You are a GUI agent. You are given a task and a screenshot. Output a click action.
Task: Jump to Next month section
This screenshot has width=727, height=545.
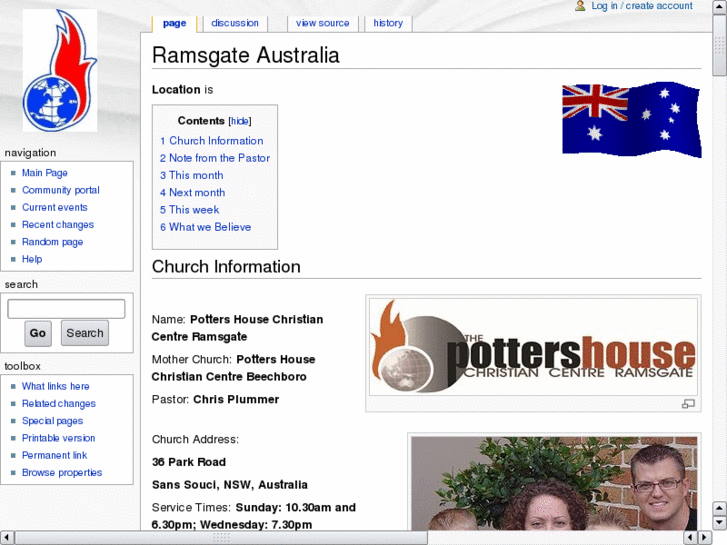click(x=192, y=192)
